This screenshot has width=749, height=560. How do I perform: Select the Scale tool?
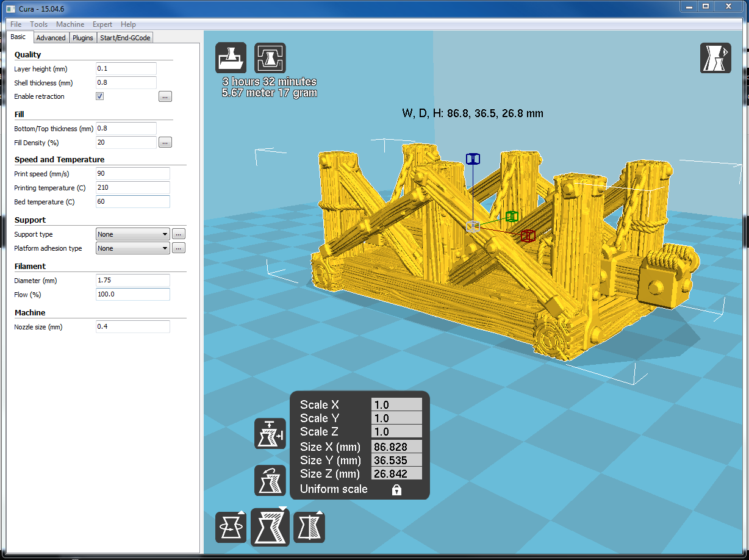tap(270, 527)
